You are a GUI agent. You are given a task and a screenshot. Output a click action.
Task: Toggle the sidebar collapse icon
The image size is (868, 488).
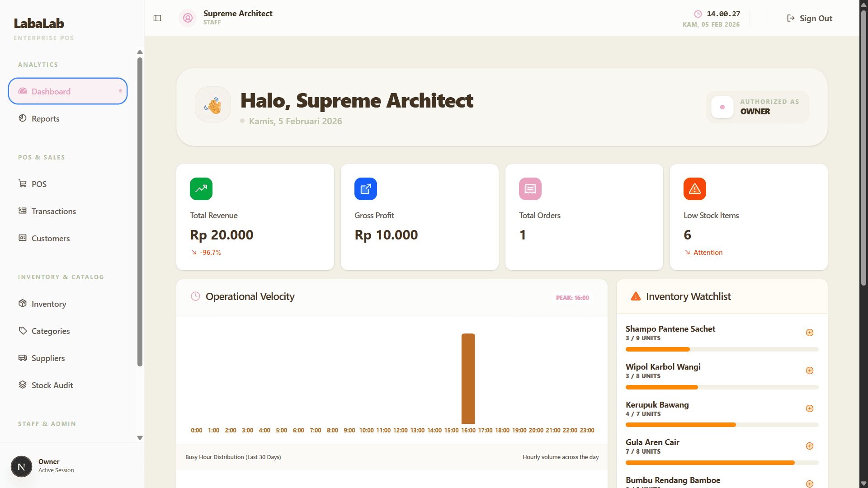[157, 18]
